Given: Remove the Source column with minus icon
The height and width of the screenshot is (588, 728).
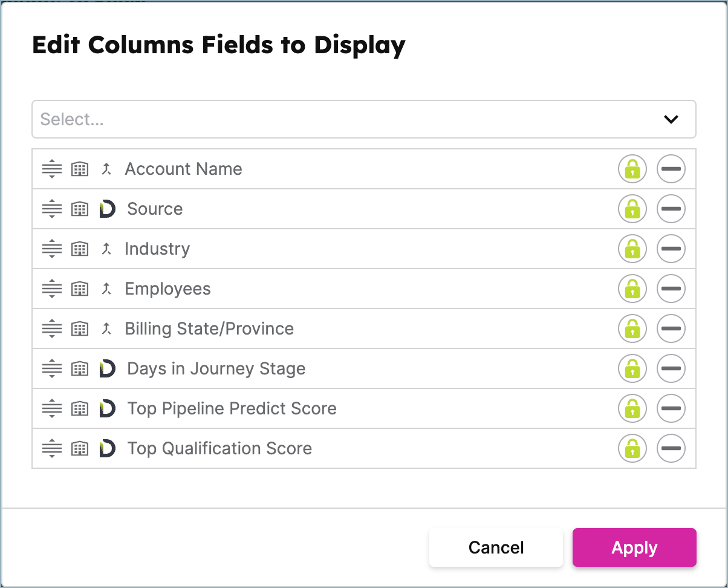Looking at the screenshot, I should pos(671,209).
